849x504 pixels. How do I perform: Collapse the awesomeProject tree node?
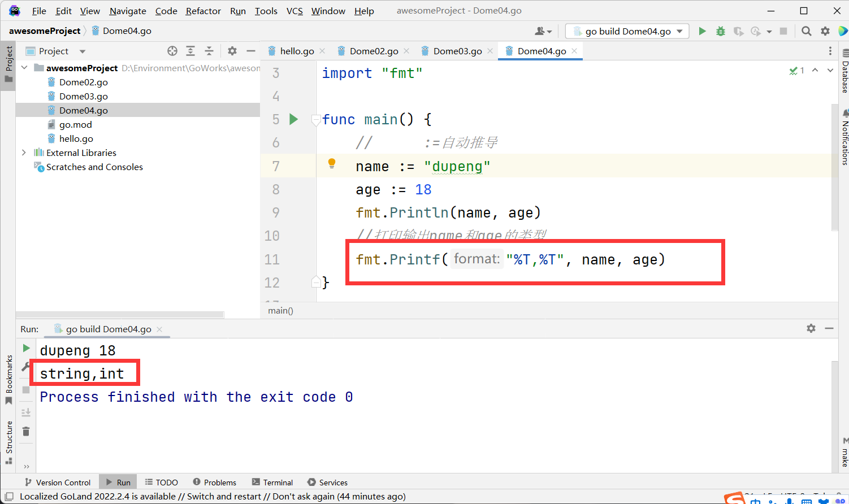(24, 68)
